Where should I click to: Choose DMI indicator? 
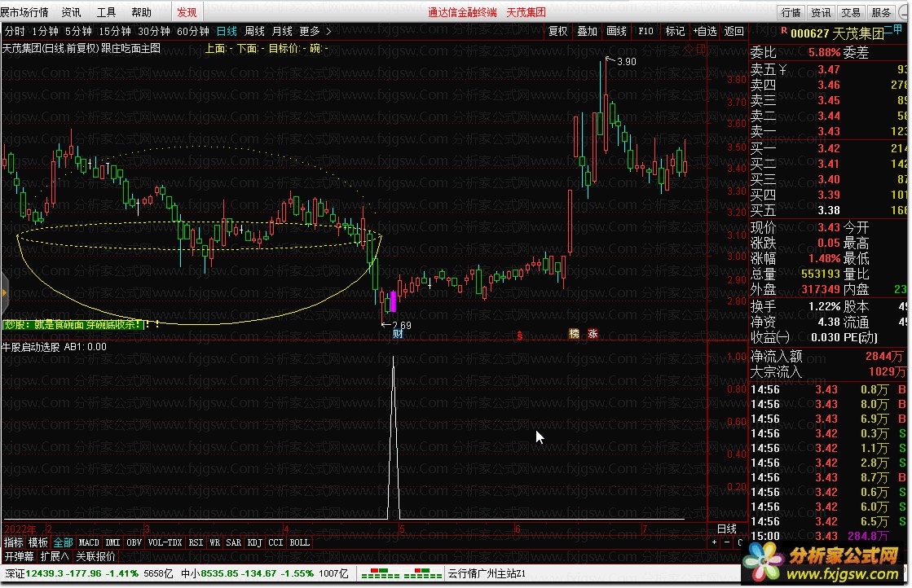[x=112, y=542]
